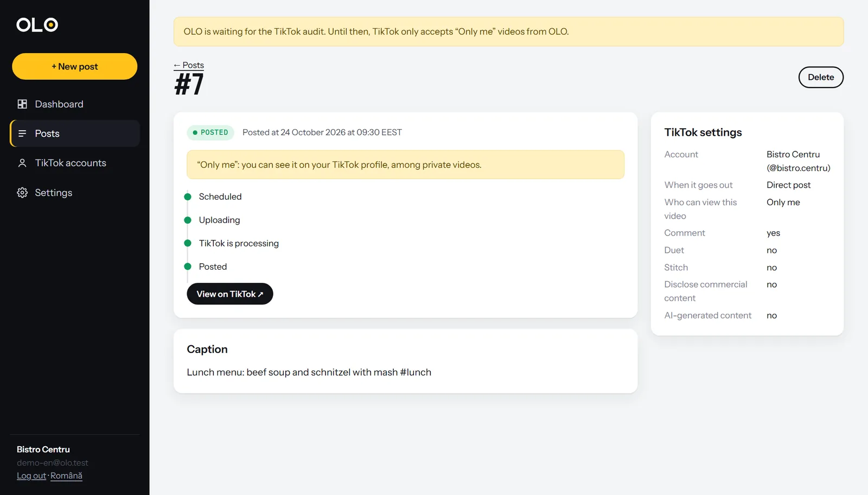The width and height of the screenshot is (868, 495).
Task: Click the "#7" post heading
Action: (189, 85)
